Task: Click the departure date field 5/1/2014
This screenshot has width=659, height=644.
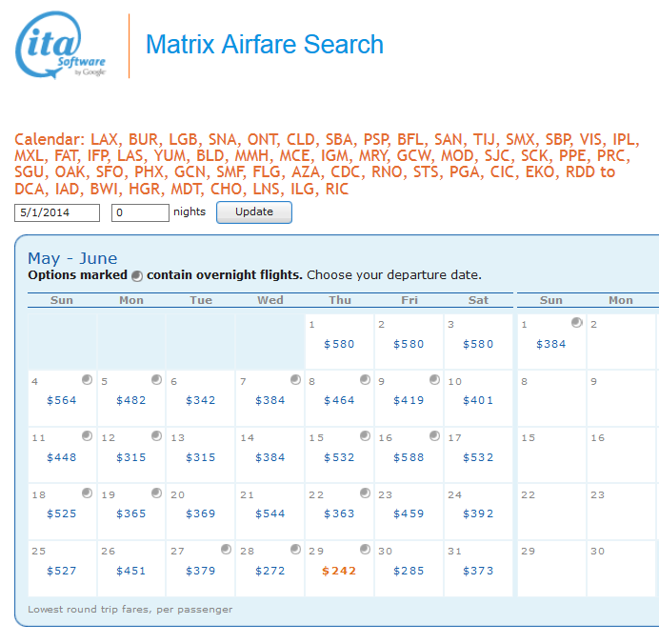Action: pyautogui.click(x=57, y=212)
